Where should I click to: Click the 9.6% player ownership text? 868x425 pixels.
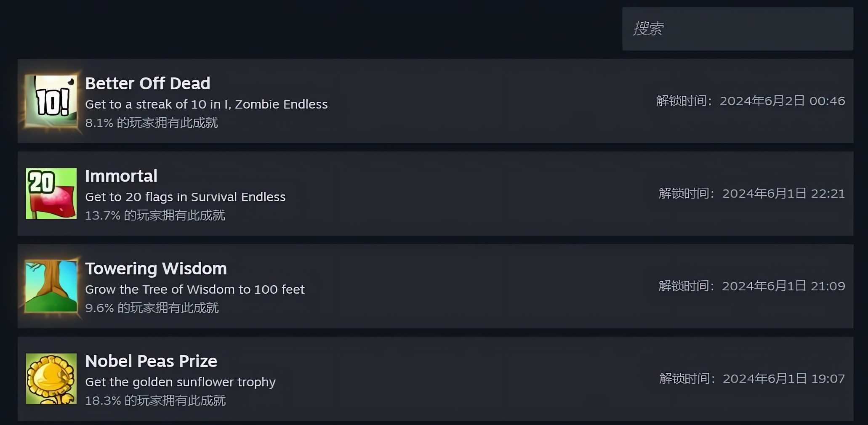(x=152, y=308)
